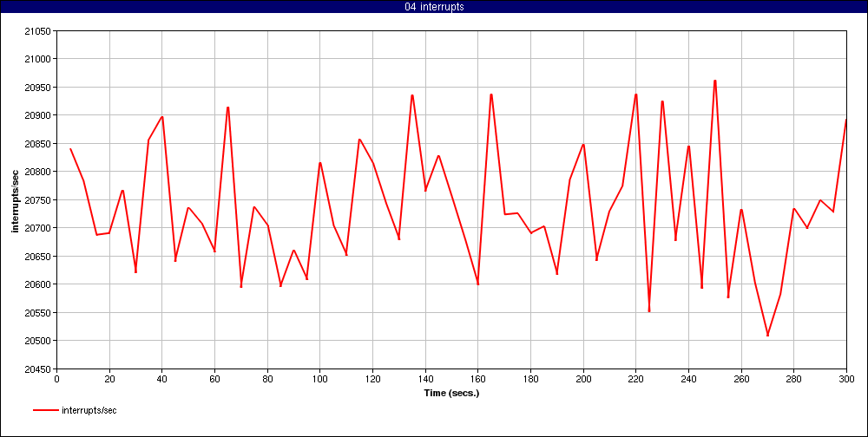
Task: Click the trough at 225 seconds
Action: tap(649, 311)
